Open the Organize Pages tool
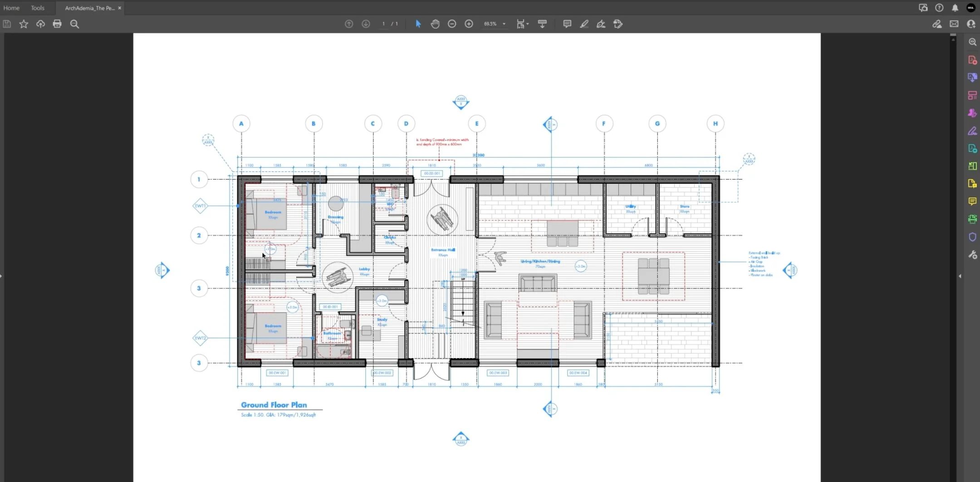This screenshot has width=980, height=482. (x=973, y=95)
